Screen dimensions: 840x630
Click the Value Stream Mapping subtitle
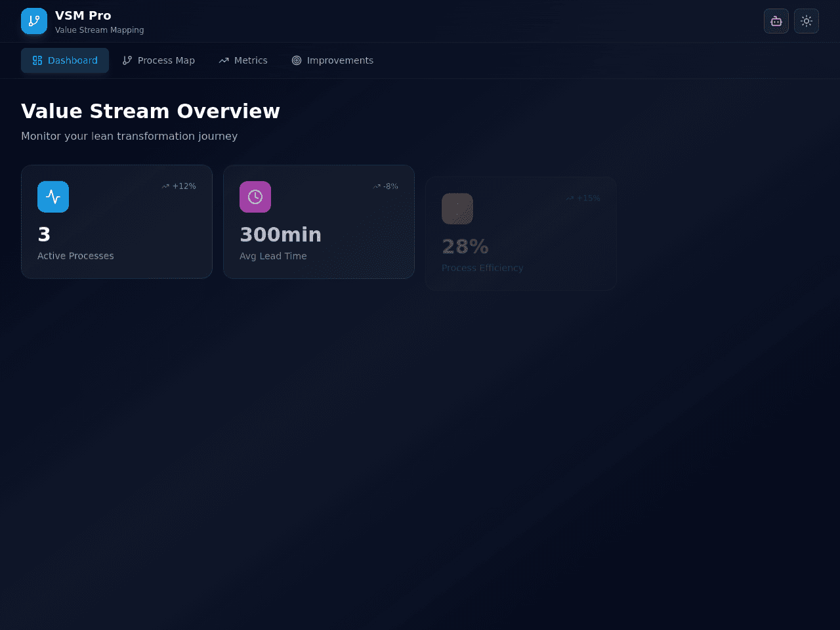[100, 30]
